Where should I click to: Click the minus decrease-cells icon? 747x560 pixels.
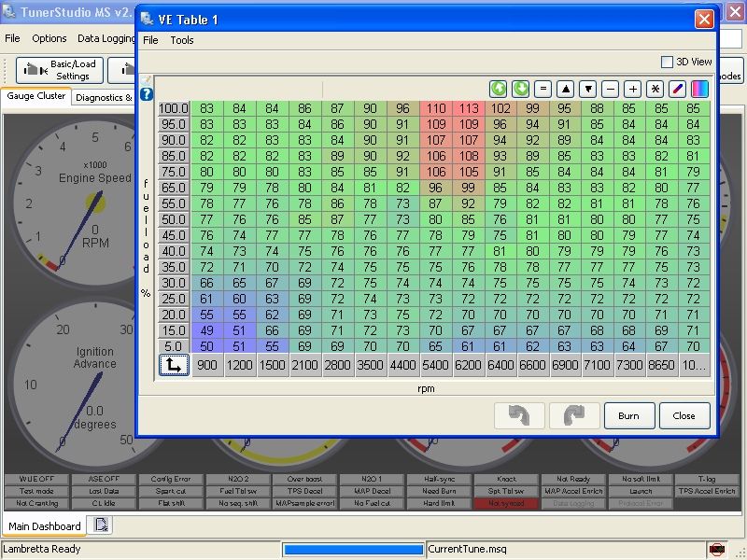tap(610, 89)
